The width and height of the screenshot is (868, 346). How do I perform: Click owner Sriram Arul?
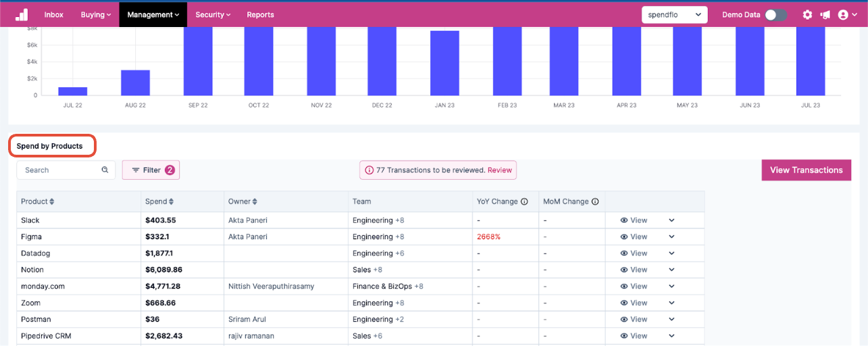tap(248, 320)
